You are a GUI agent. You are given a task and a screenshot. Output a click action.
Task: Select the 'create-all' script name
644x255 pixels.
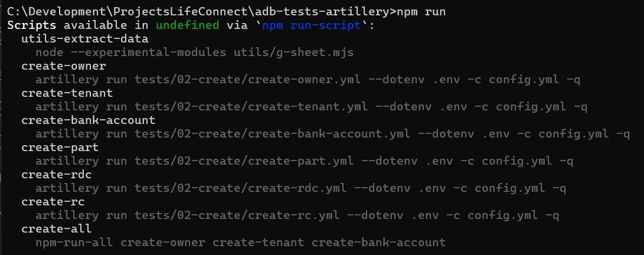pyautogui.click(x=56, y=228)
